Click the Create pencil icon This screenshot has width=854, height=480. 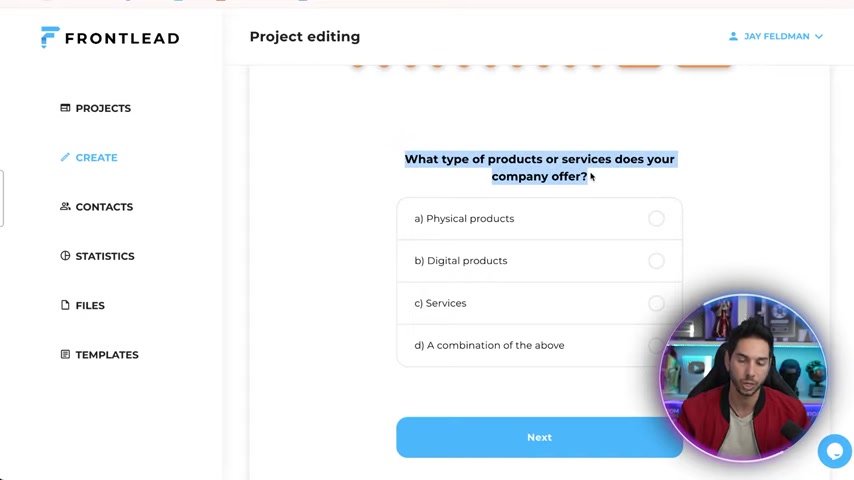65,157
